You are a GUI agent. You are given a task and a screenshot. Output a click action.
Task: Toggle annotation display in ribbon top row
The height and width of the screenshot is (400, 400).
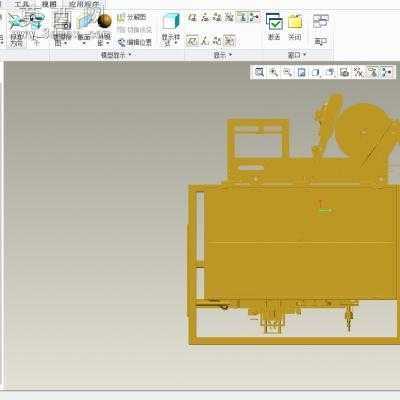pyautogui.click(x=242, y=17)
